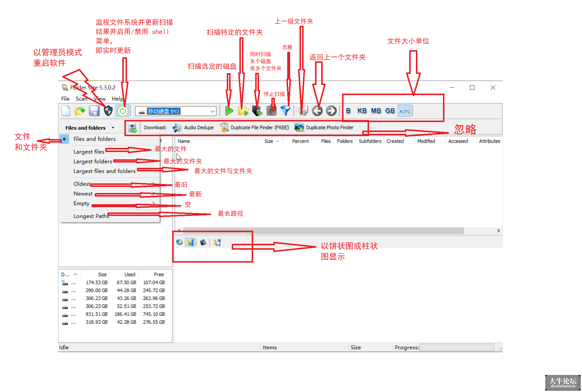Stop the scan with the stop icon
This screenshot has height=392, width=582.
[x=271, y=111]
